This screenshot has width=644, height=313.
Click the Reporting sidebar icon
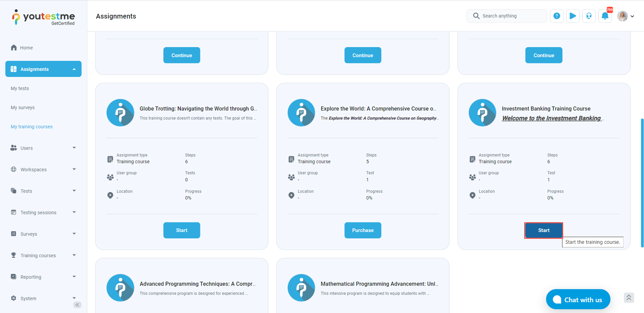click(x=14, y=277)
